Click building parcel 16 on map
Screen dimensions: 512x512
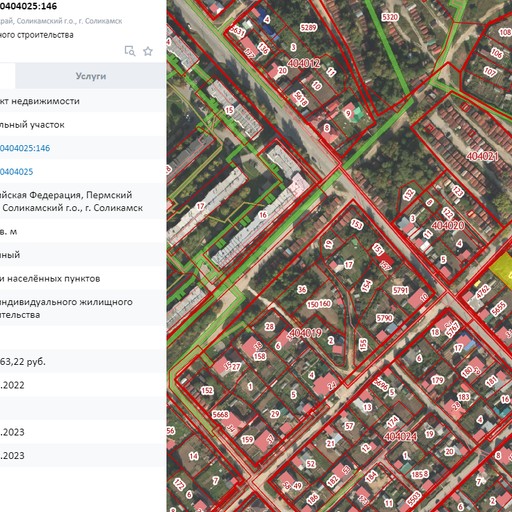(263, 215)
